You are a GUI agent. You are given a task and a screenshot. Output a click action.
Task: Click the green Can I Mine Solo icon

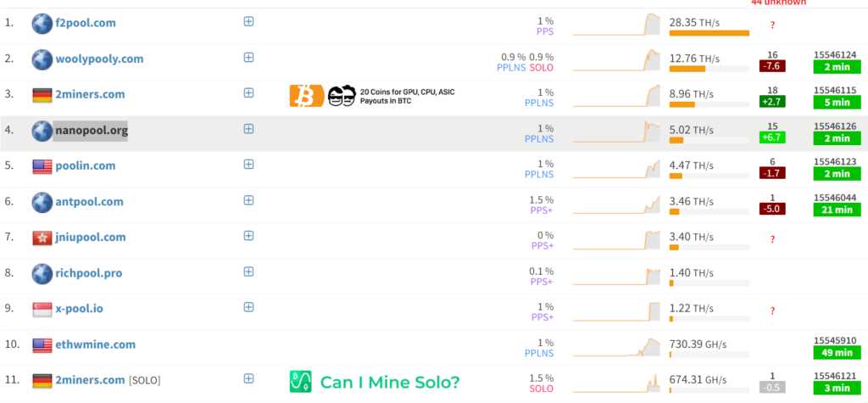click(x=300, y=382)
